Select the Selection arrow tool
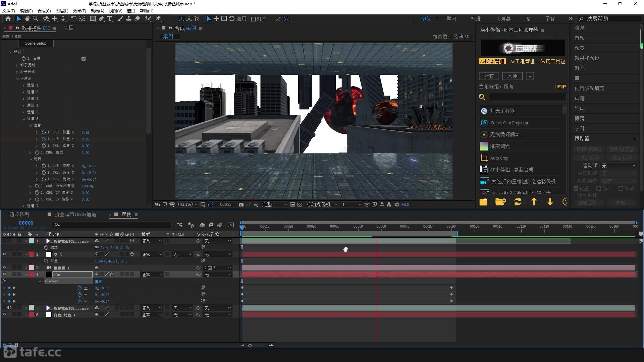This screenshot has height=362, width=644. [18, 19]
